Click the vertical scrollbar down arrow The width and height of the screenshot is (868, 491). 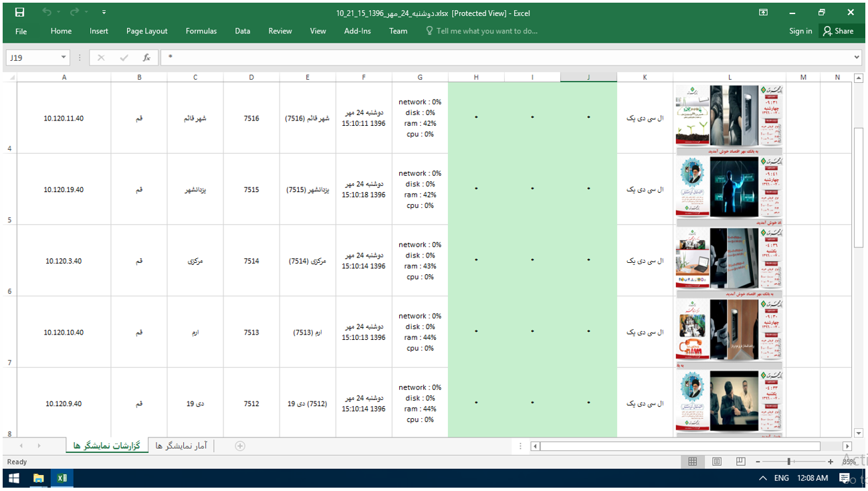pyautogui.click(x=859, y=433)
